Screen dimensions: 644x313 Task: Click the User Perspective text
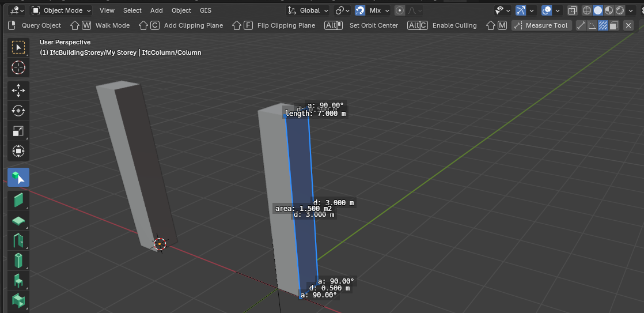pyautogui.click(x=65, y=42)
